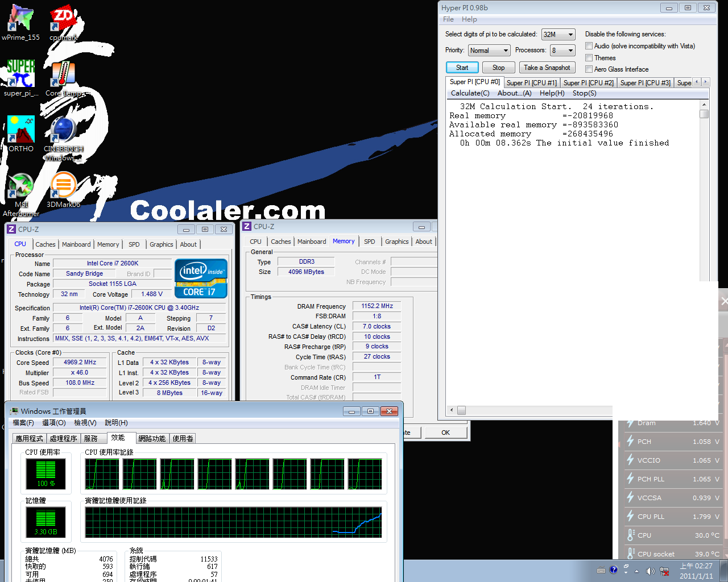728x582 pixels.
Task: Click the keyboard input tray icon
Action: [601, 571]
